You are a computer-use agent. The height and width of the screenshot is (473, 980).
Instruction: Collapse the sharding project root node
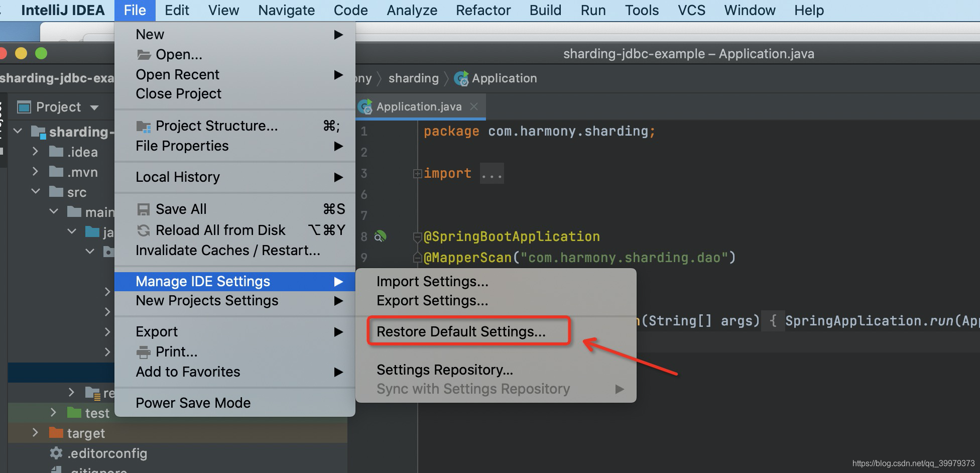18,131
